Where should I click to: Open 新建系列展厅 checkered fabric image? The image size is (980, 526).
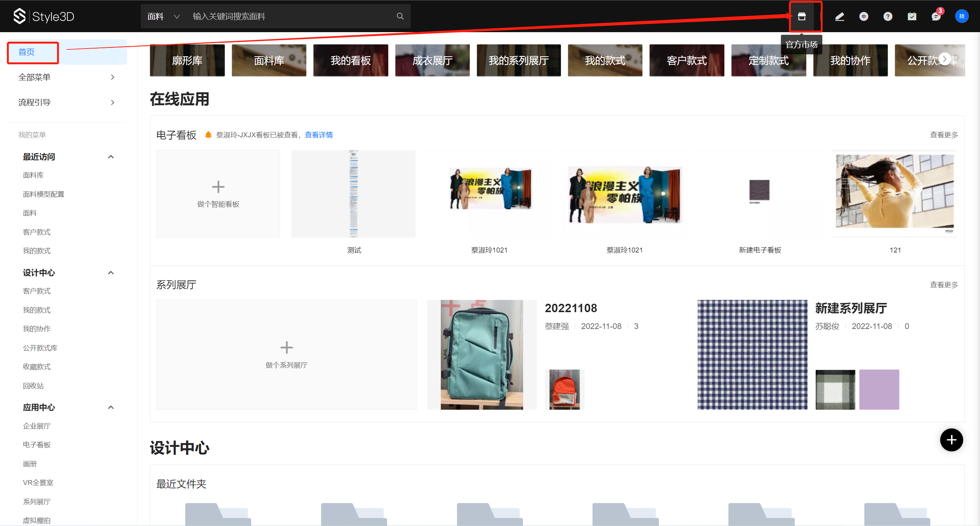[x=752, y=355]
